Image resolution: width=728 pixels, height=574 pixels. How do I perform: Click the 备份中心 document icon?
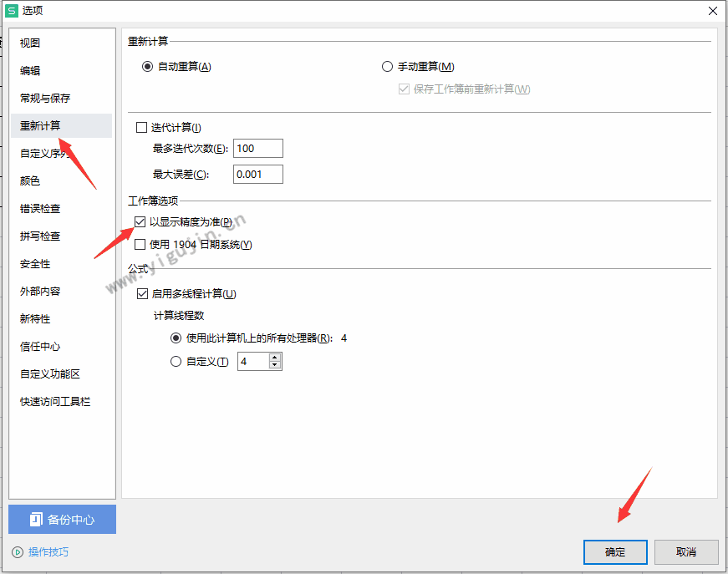point(36,519)
